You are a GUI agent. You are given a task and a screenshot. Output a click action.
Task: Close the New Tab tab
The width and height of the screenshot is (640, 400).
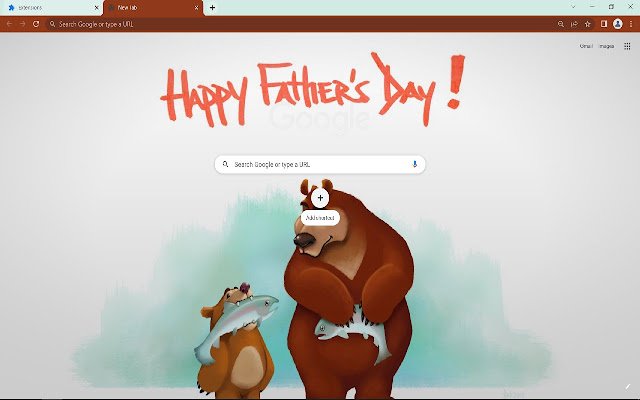(x=197, y=8)
